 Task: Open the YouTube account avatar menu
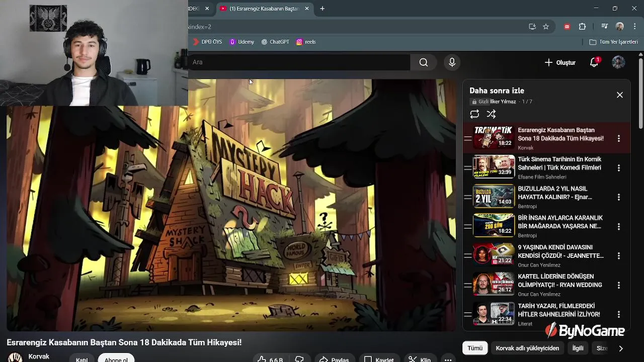pos(618,62)
